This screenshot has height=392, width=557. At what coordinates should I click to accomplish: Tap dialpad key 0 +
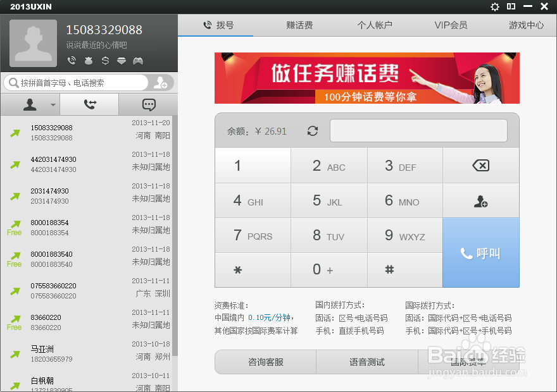click(329, 270)
